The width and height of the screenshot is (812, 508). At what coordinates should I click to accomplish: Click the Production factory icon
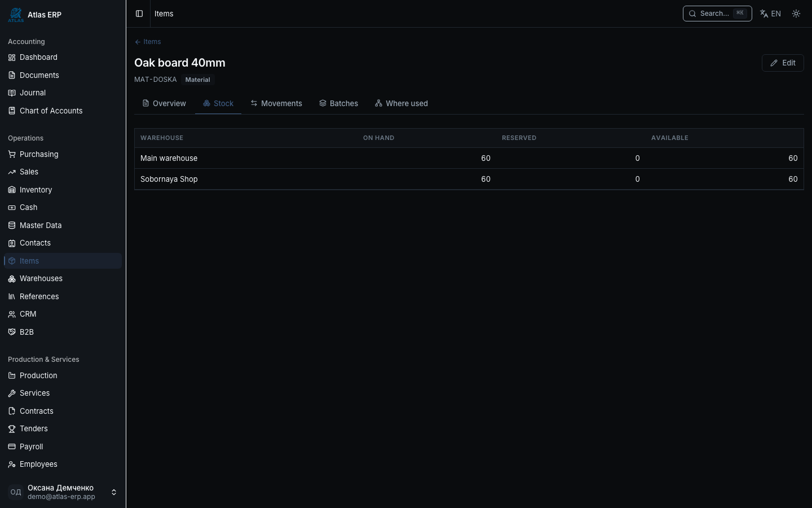point(12,375)
